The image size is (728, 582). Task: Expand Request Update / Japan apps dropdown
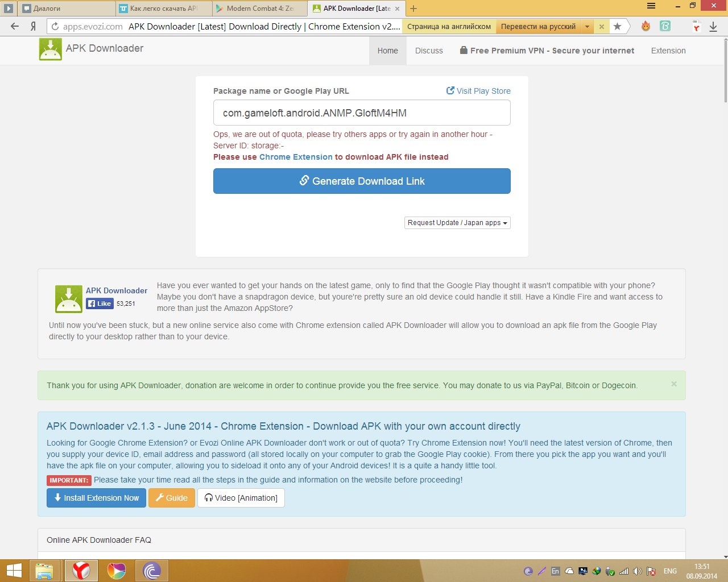pyautogui.click(x=457, y=223)
